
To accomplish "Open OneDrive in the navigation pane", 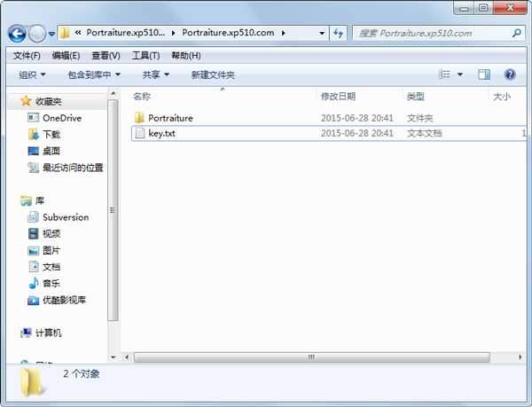I will (62, 118).
